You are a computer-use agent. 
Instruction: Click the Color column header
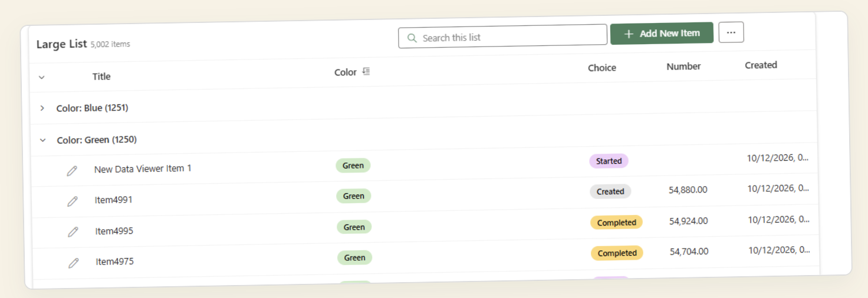346,72
